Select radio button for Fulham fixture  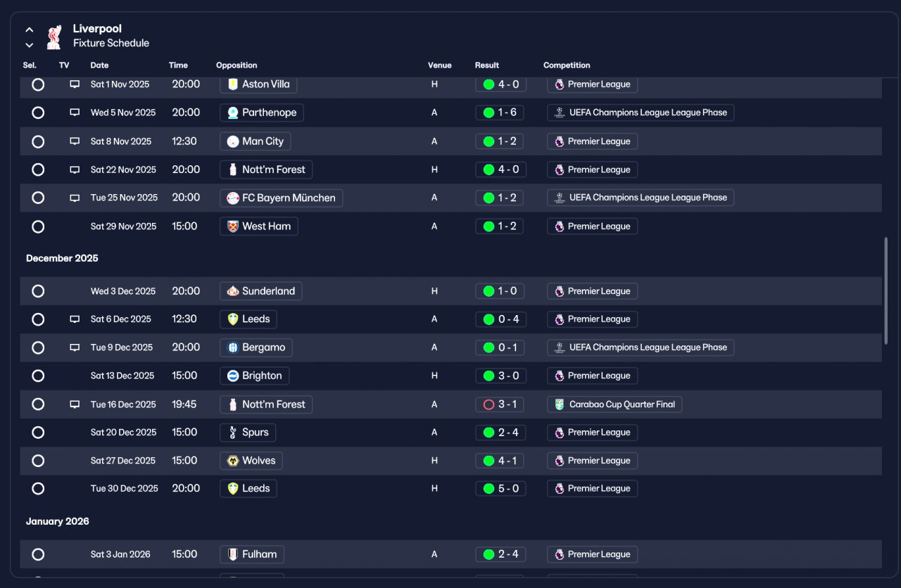[x=38, y=554]
